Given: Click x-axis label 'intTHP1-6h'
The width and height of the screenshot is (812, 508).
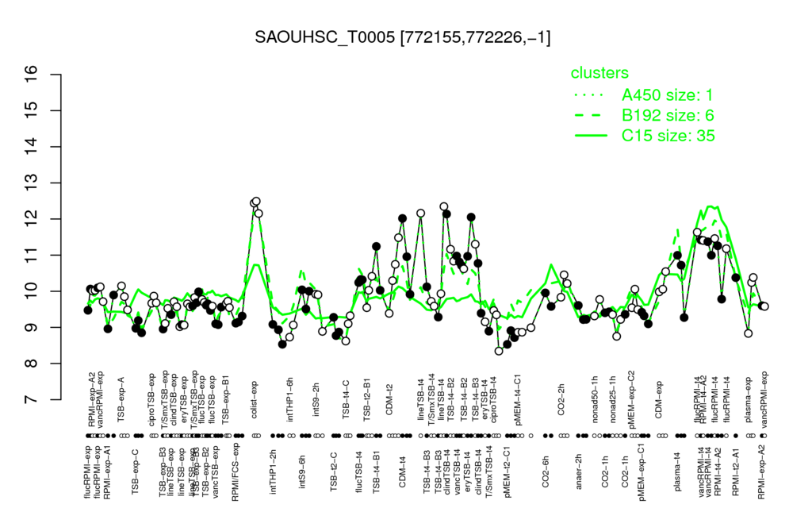Looking at the screenshot, I should 290,398.
